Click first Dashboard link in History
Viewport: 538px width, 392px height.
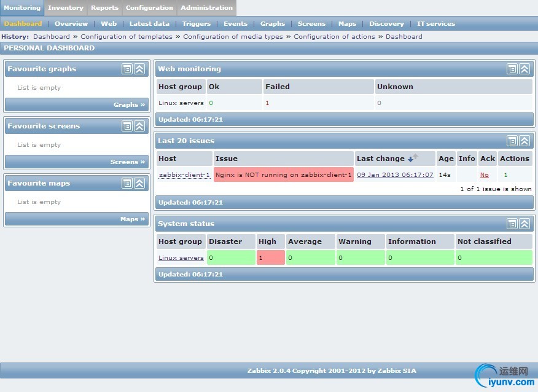[52, 36]
